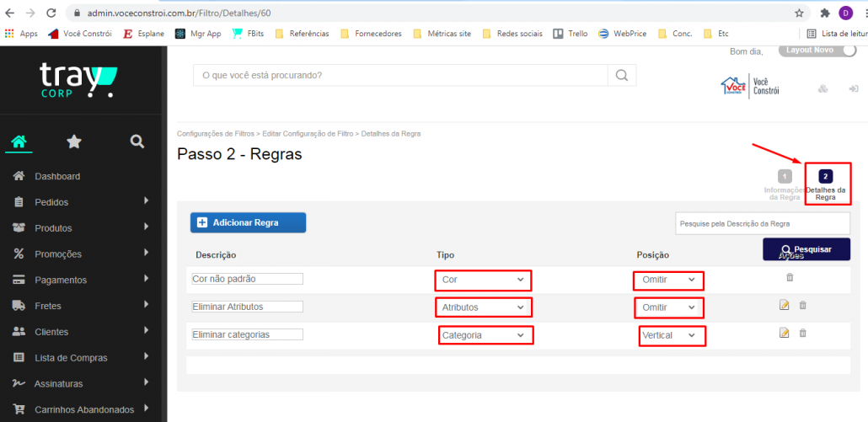868x422 pixels.
Task: Open the Tipo dropdown showing Atributos
Action: (x=483, y=307)
